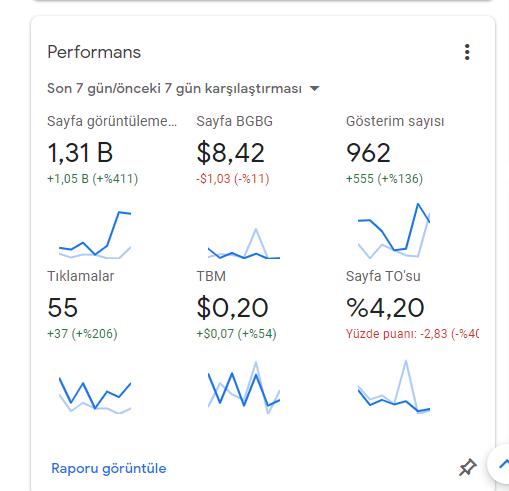Select the Sayfa BGBG sparkline chart
The image size is (509, 491).
click(x=244, y=243)
